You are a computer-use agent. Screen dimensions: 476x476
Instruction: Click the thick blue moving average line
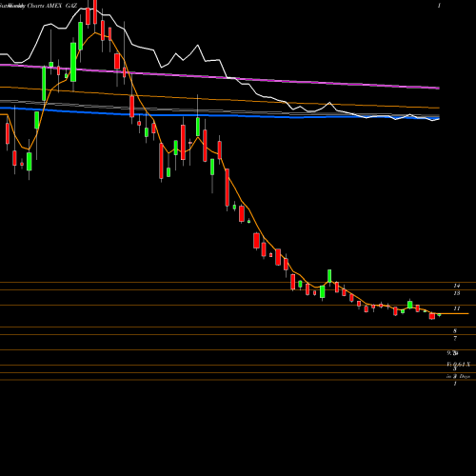pyautogui.click(x=220, y=114)
